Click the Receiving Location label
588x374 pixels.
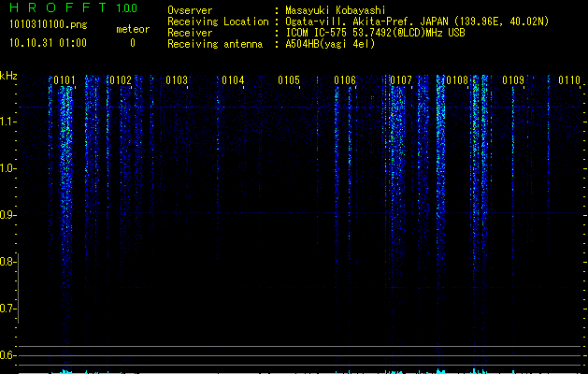coord(218,22)
